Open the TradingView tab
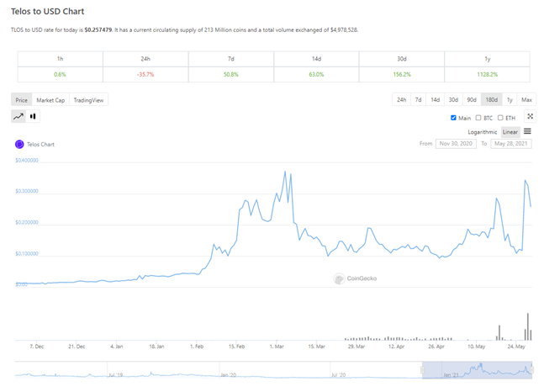The image size is (544, 392). [88, 100]
